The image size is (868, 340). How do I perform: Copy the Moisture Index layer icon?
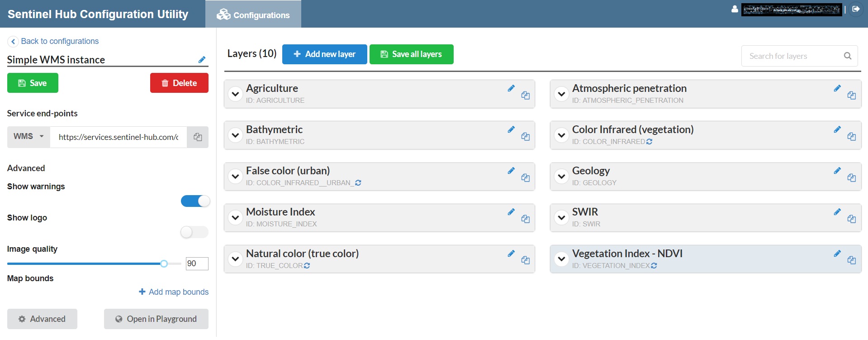tap(525, 219)
